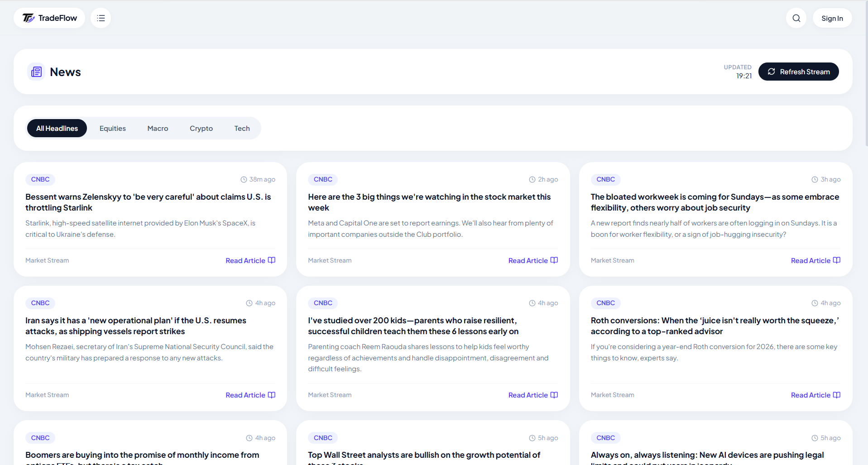Click the News newspaper icon
Image resolution: width=868 pixels, height=465 pixels.
pyautogui.click(x=36, y=72)
